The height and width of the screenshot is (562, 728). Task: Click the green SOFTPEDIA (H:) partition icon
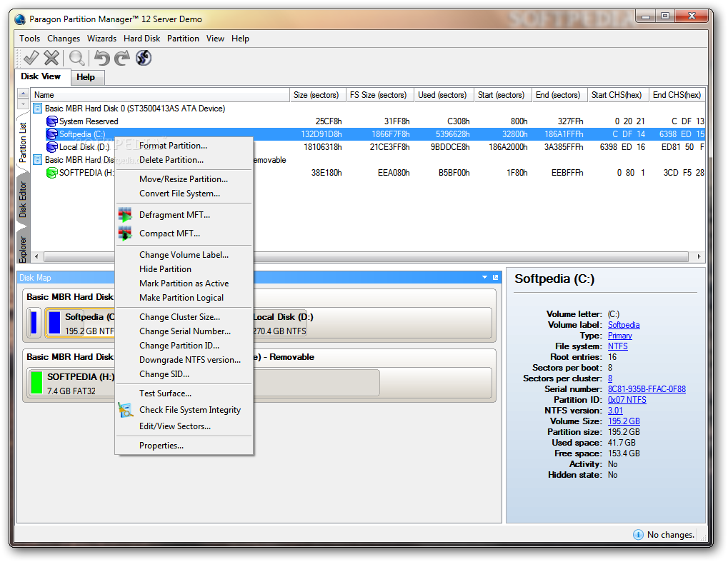pyautogui.click(x=51, y=173)
